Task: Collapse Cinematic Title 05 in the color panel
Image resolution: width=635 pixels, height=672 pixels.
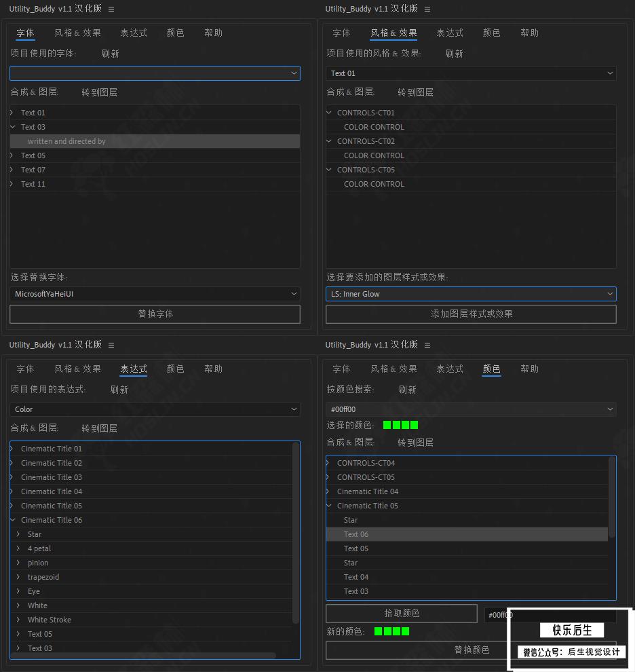Action: click(x=329, y=506)
